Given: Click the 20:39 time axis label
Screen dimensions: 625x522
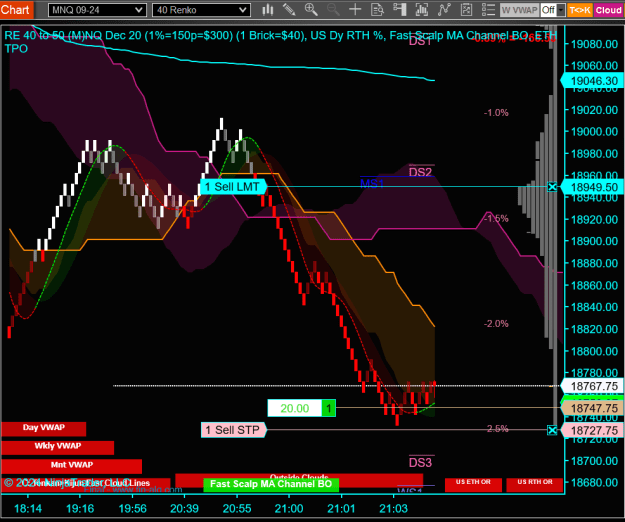Looking at the screenshot, I should 184,508.
